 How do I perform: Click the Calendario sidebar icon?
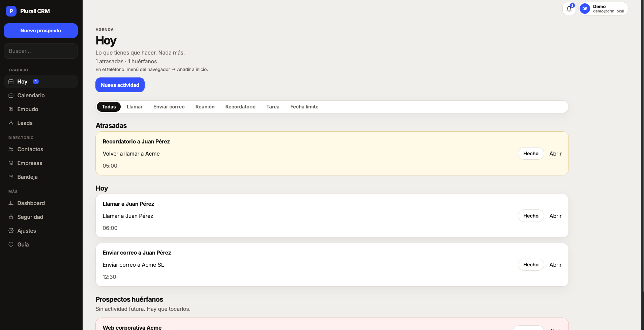tap(11, 95)
